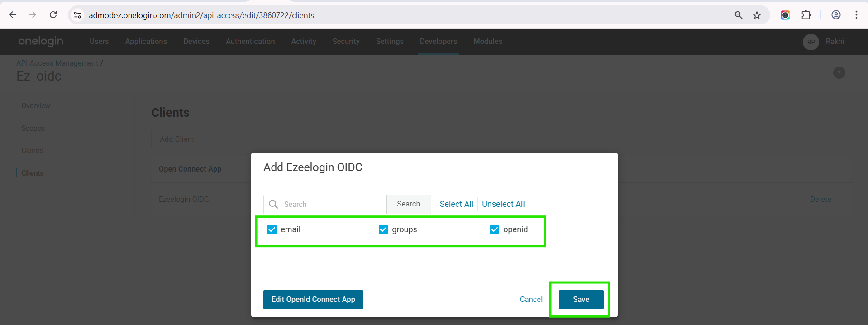
Task: Open the Security menu
Action: coord(346,41)
